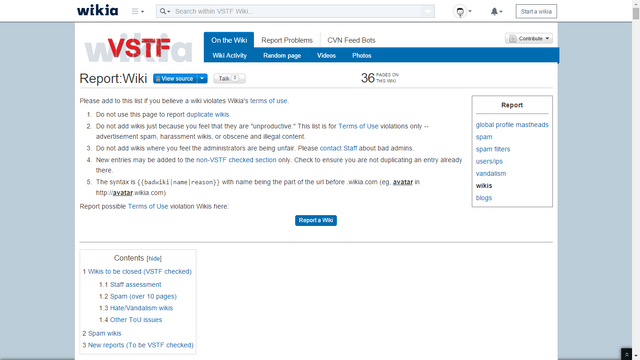Jump to Wikis to be closed section

140,271
